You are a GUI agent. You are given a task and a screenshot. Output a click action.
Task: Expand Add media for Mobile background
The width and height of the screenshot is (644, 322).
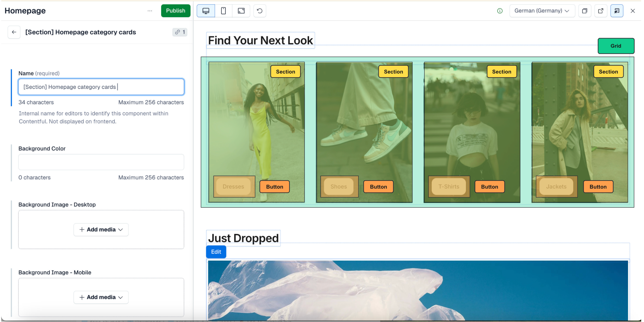coord(101,297)
